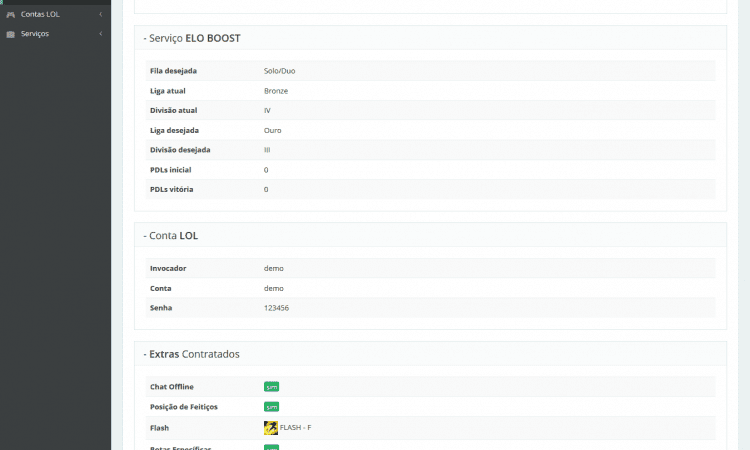Expand the Serviços chevron arrow
This screenshot has height=450, width=750.
[100, 34]
